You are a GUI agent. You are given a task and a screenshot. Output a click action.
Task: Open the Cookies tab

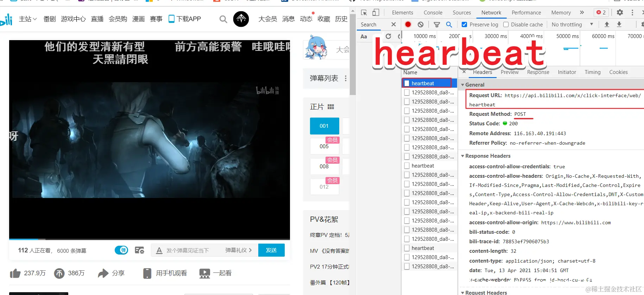(x=618, y=72)
